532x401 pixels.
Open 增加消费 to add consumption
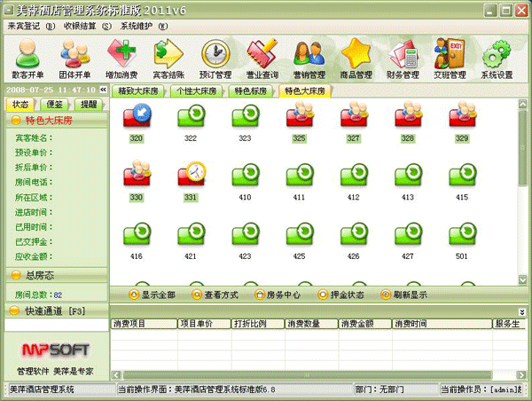(x=121, y=59)
